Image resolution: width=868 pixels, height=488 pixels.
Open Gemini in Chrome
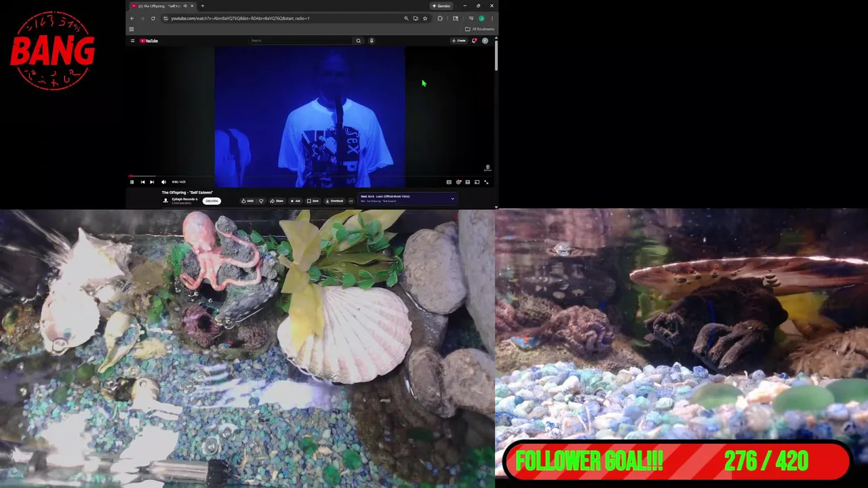(441, 6)
